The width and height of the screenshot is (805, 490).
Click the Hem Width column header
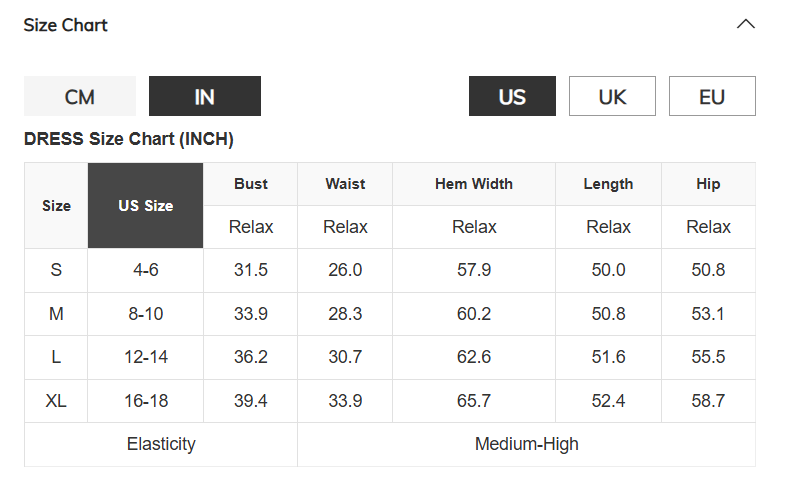474,184
